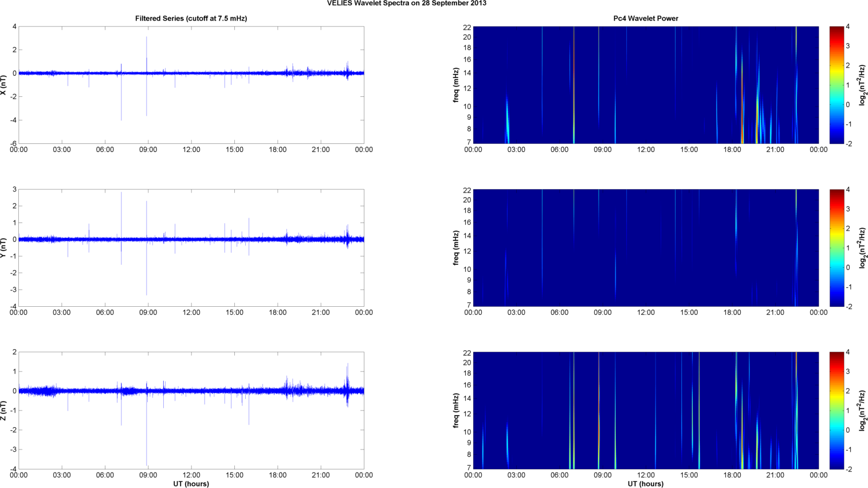Select the X (nT) filtered series plot

point(191,85)
